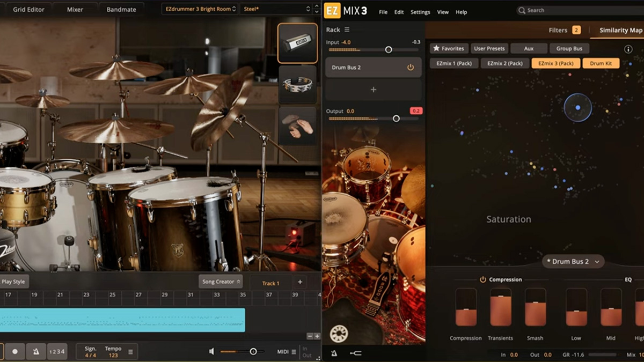The height and width of the screenshot is (362, 644).
Task: Adjust the Transients fader
Action: (500, 307)
